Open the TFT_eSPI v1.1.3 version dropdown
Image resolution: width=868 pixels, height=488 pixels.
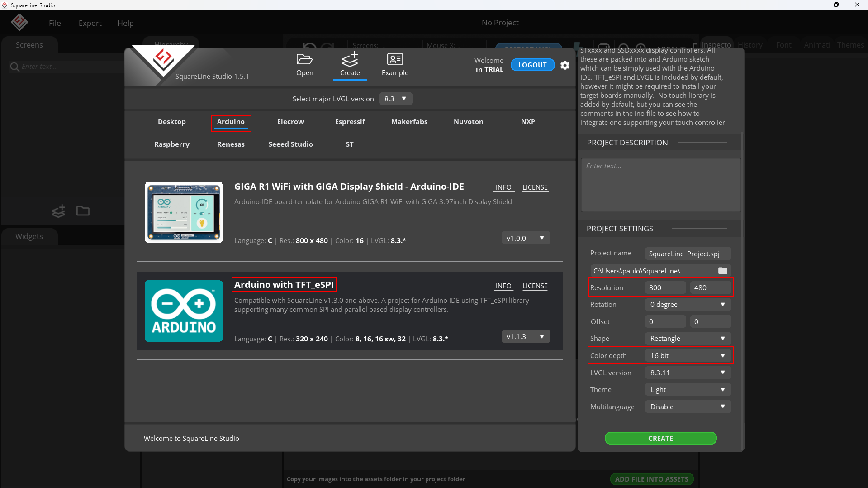tap(526, 336)
